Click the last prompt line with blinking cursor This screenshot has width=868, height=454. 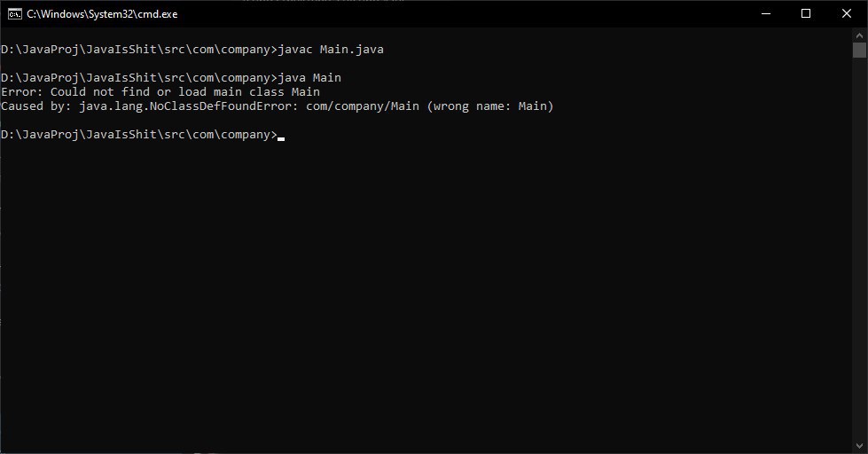143,135
